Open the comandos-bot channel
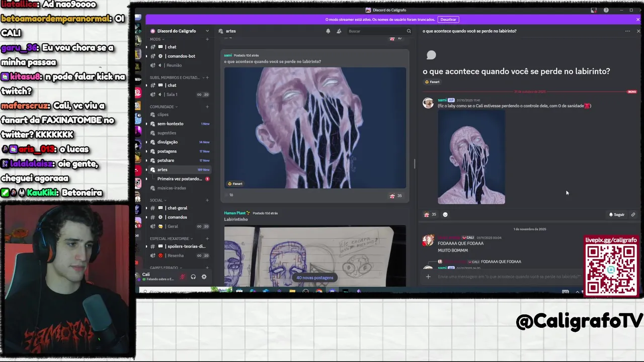 (x=179, y=56)
